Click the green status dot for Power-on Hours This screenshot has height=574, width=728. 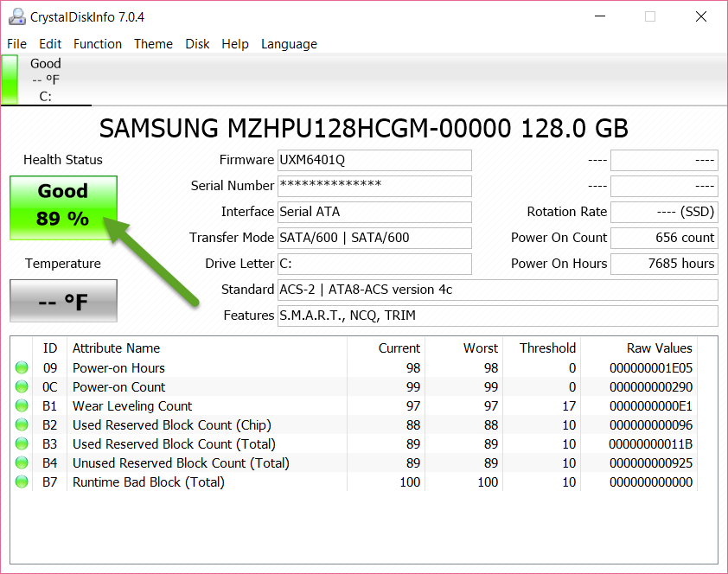[x=20, y=368]
